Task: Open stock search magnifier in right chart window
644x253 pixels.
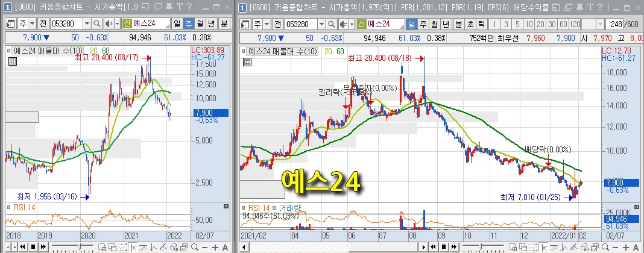Action: 331,23
